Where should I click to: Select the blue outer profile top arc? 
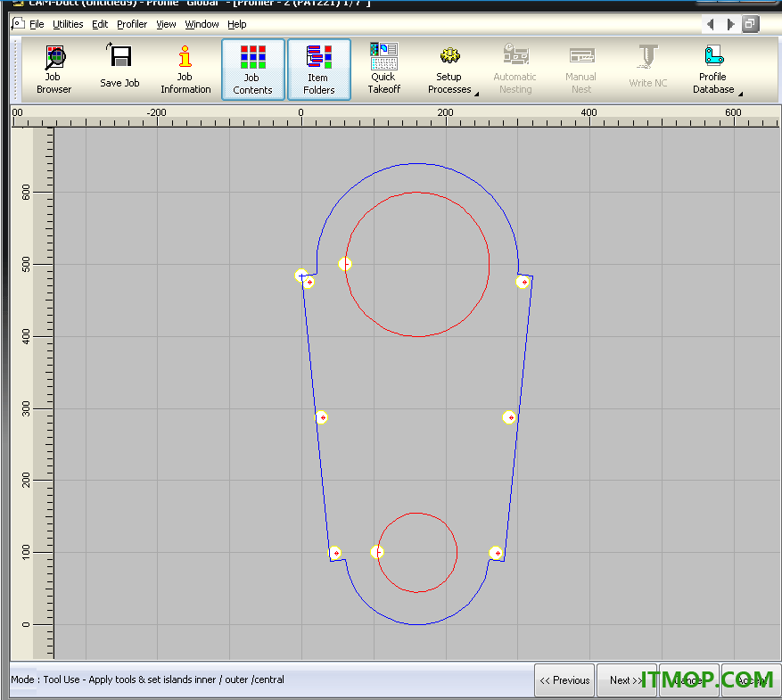[417, 163]
